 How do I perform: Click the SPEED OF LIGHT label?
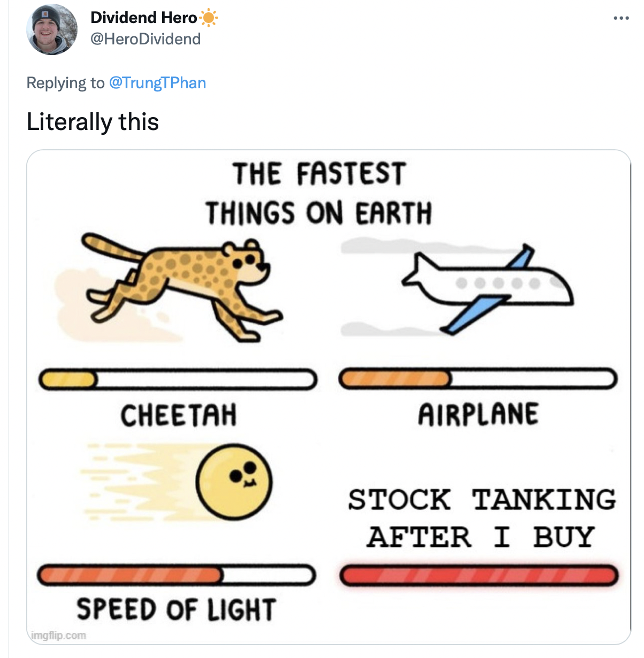coord(176,610)
